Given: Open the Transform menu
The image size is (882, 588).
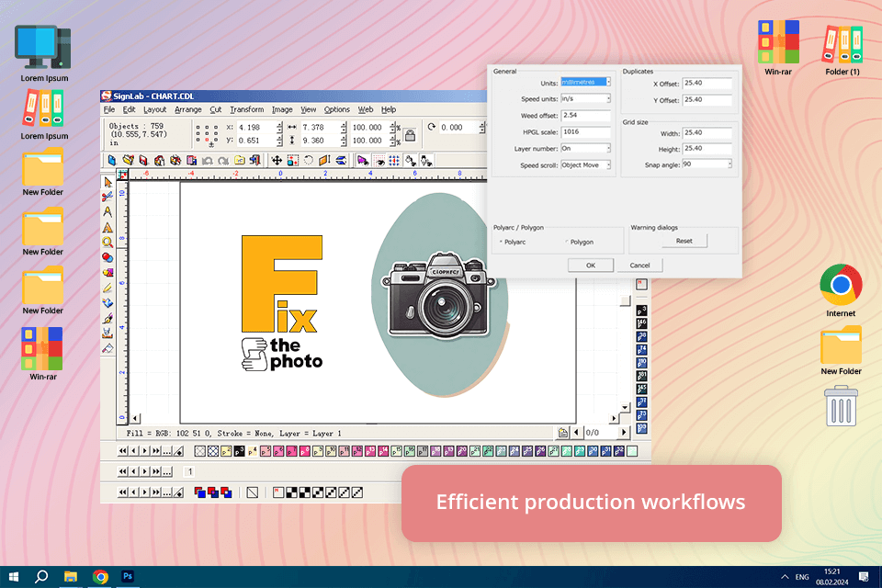Looking at the screenshot, I should point(247,109).
